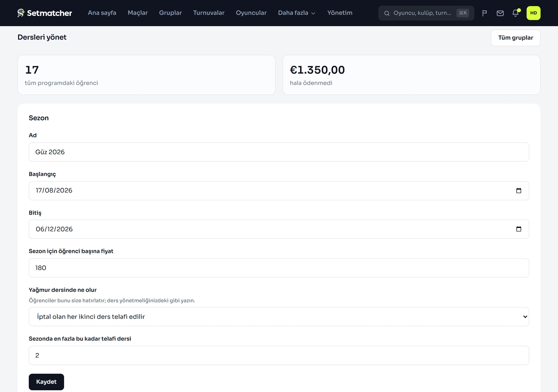This screenshot has width=558, height=392.
Task: Navigate to Gruplar
Action: pos(170,13)
